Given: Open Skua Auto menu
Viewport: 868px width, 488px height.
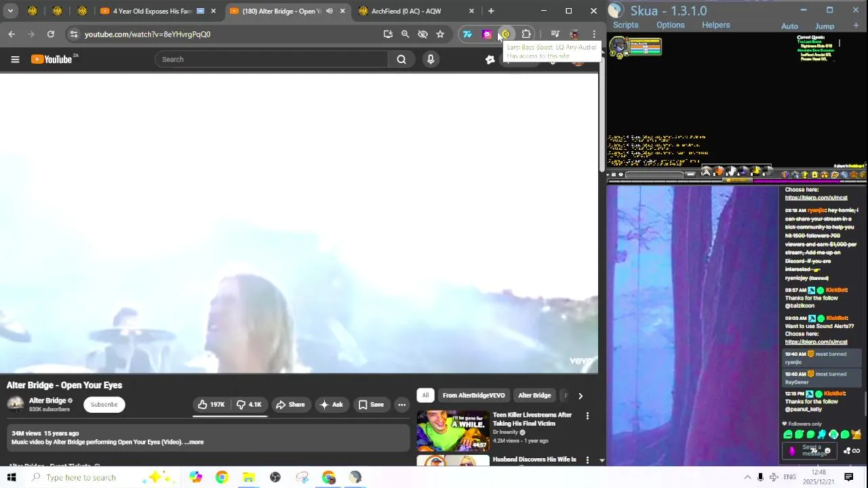Looking at the screenshot, I should pos(789,26).
